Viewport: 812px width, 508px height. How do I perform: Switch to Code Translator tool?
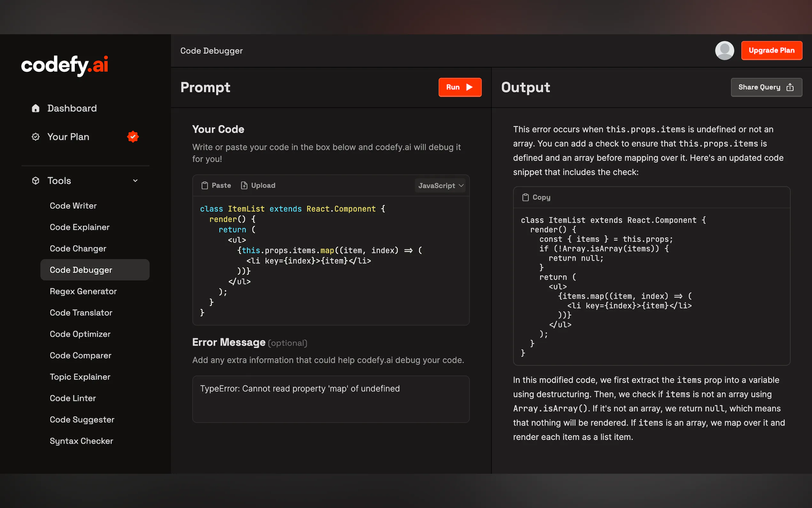click(81, 313)
